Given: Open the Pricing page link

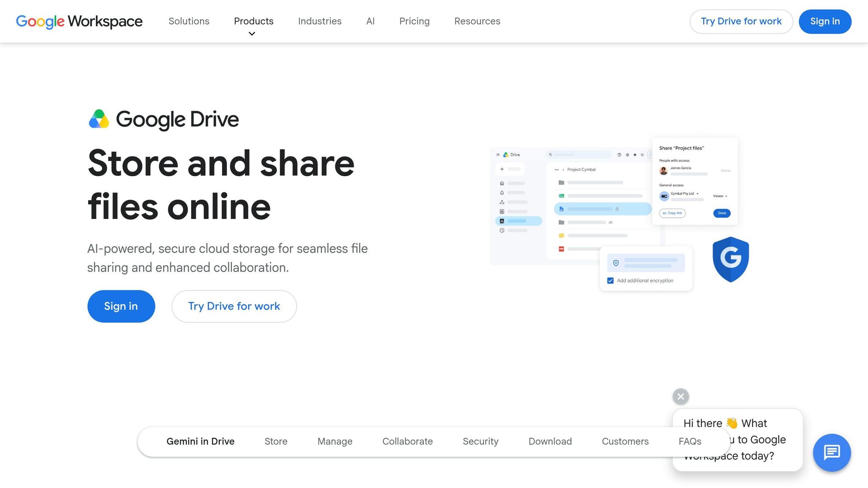Looking at the screenshot, I should pyautogui.click(x=415, y=21).
